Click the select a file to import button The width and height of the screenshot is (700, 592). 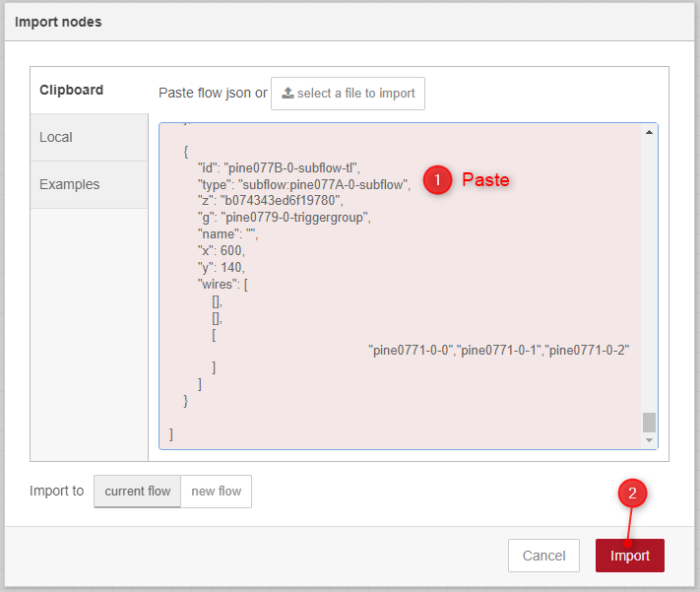coord(348,94)
